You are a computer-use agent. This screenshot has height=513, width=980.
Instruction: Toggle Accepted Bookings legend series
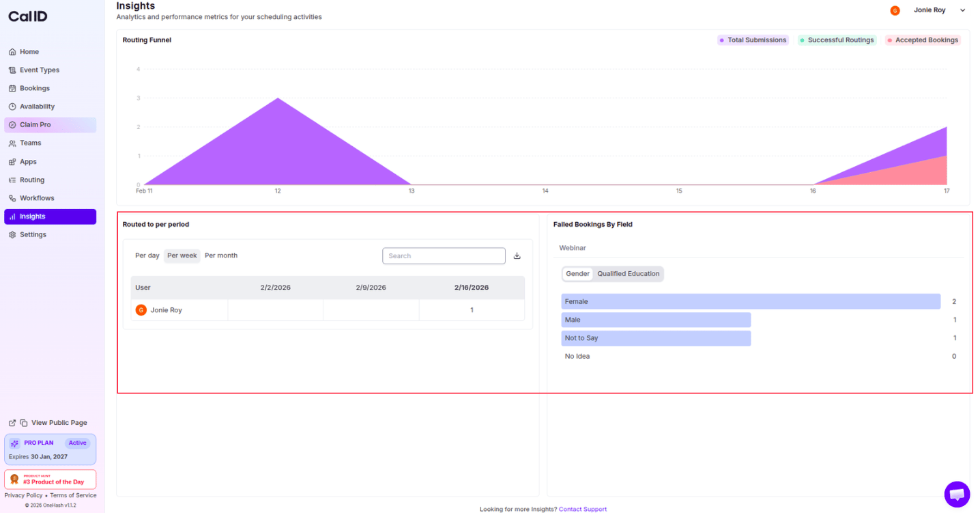923,40
